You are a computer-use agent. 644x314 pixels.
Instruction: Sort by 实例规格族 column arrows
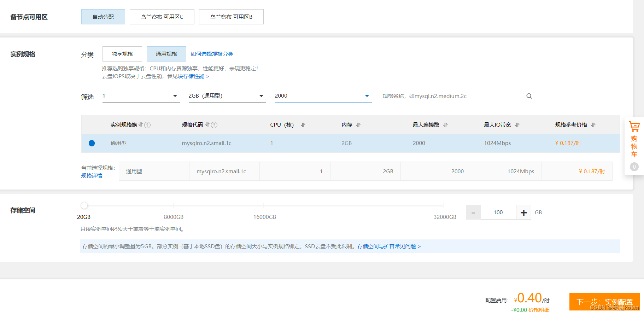pyautogui.click(x=141, y=124)
